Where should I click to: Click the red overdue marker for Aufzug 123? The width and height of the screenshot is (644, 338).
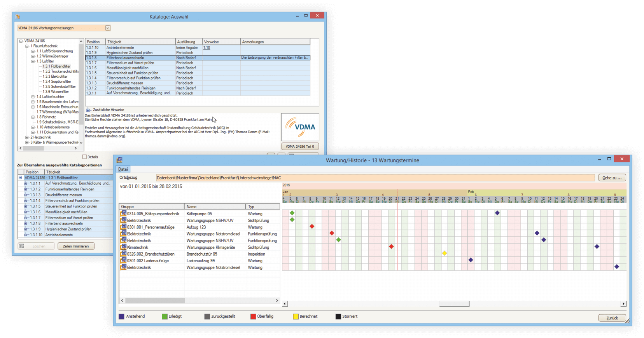pos(312,226)
